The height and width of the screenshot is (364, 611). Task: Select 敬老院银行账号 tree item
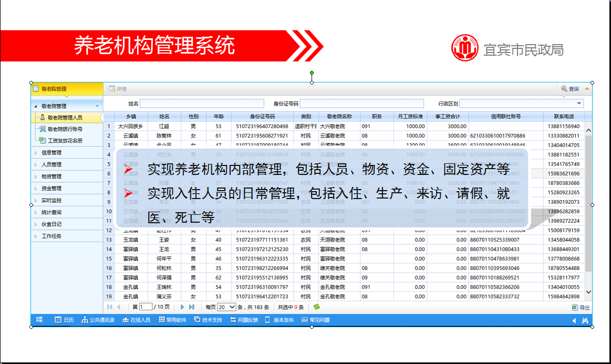(x=65, y=129)
